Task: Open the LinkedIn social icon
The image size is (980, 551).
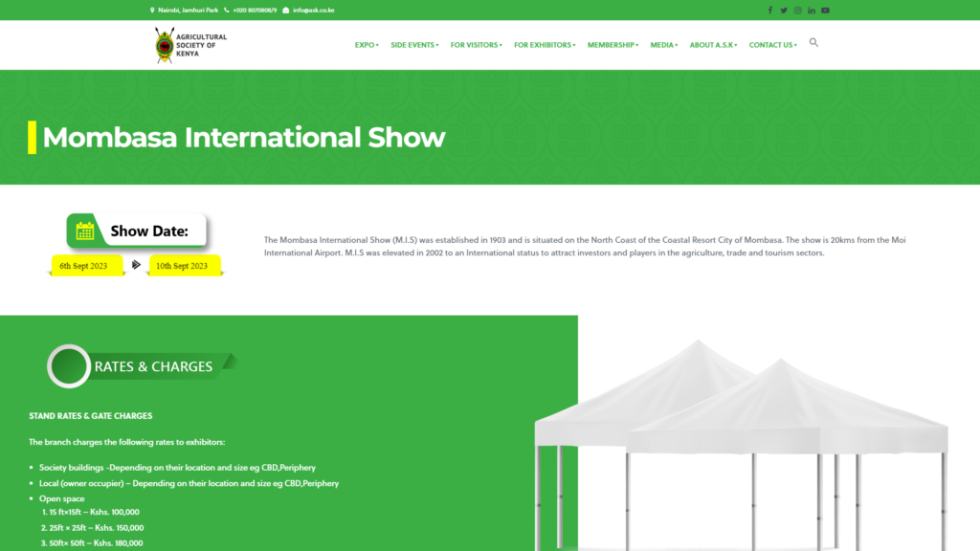Action: coord(812,10)
